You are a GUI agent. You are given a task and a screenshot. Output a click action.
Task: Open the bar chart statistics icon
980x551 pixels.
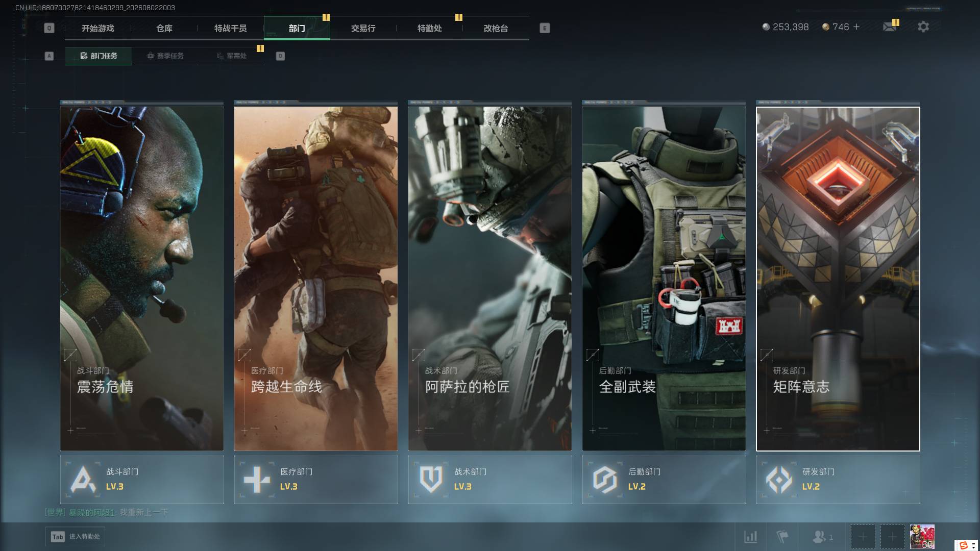click(751, 537)
